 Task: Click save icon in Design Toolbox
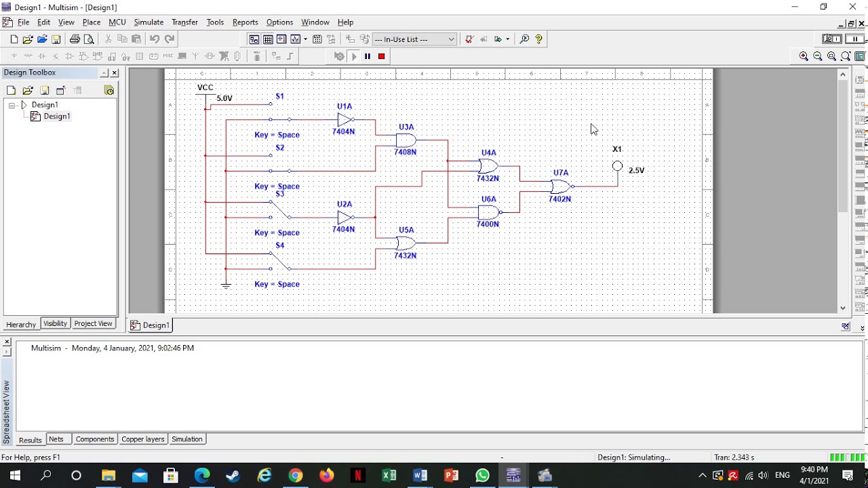tap(44, 90)
